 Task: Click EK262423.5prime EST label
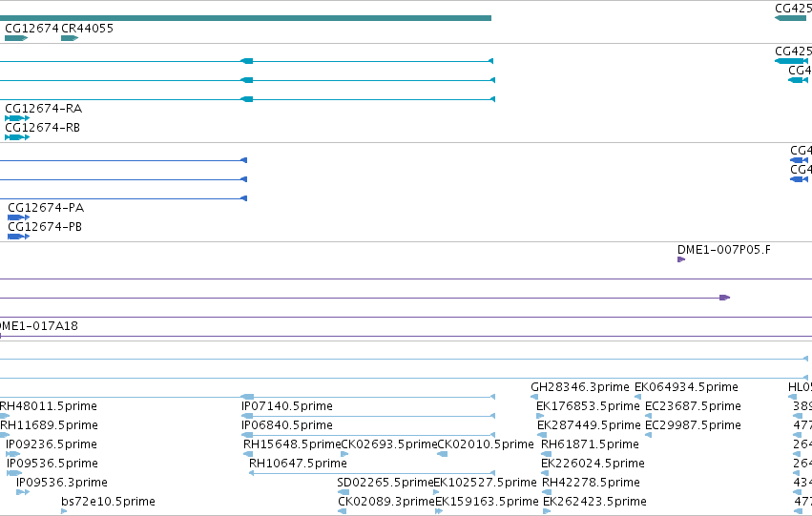pos(594,502)
